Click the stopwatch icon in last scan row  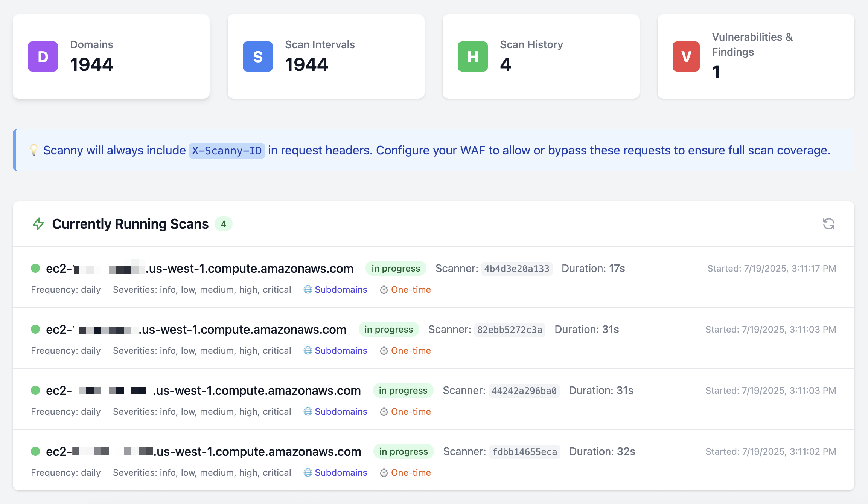point(384,472)
